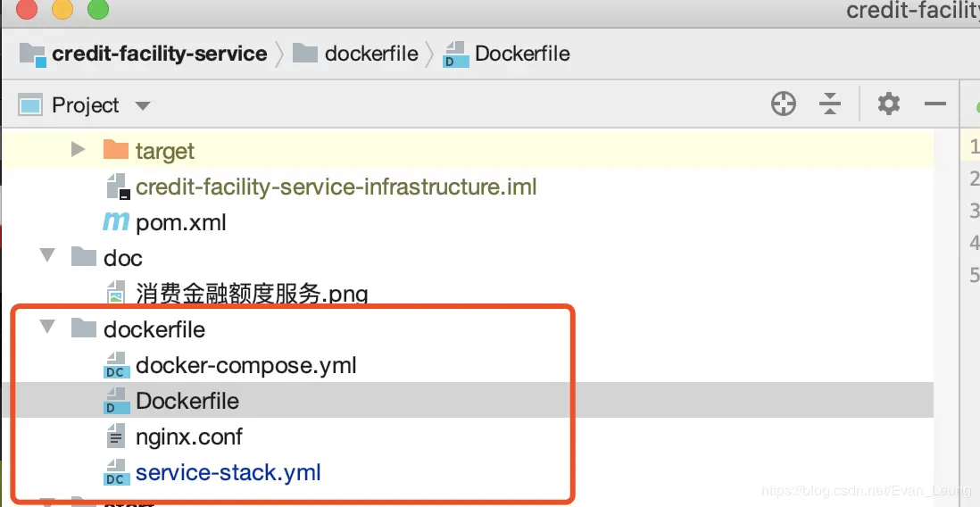
Task: Click the Maven pom.xml file icon
Action: coord(116,221)
